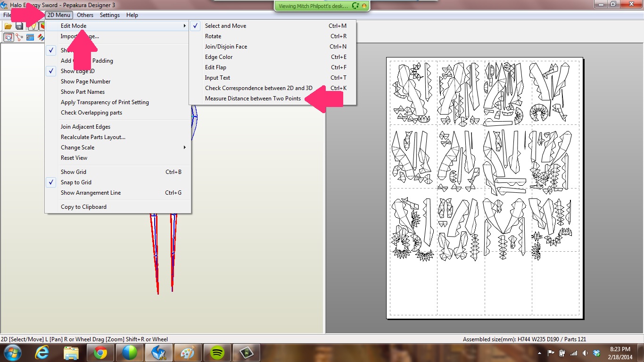Click the green and blue sphere taskbar icon

[x=130, y=353]
